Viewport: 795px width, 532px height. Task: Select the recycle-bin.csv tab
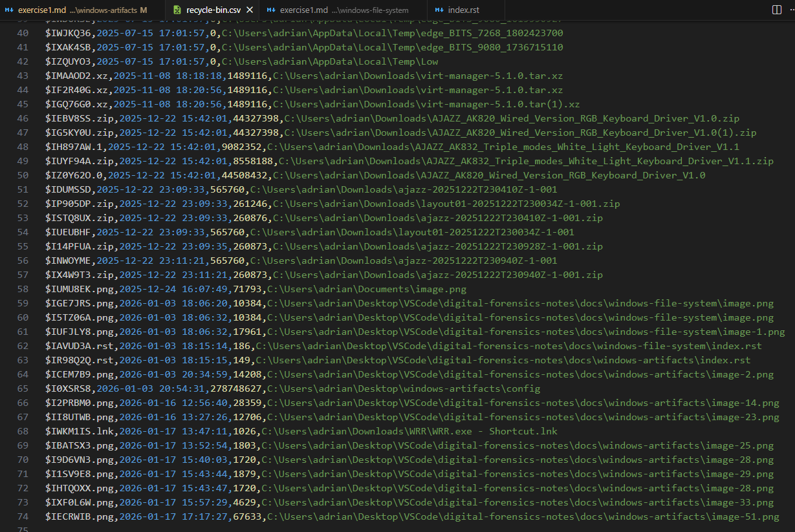tap(212, 10)
